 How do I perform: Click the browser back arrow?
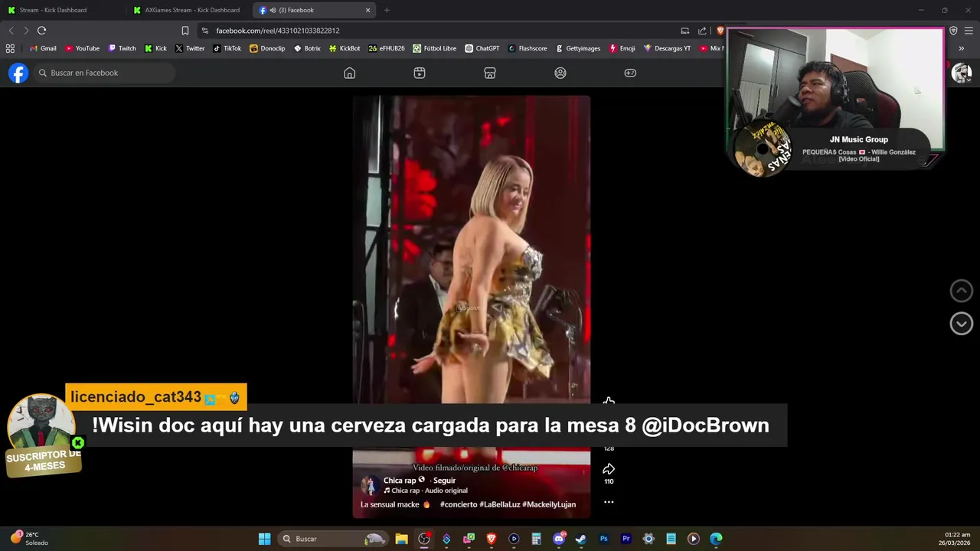click(x=11, y=31)
